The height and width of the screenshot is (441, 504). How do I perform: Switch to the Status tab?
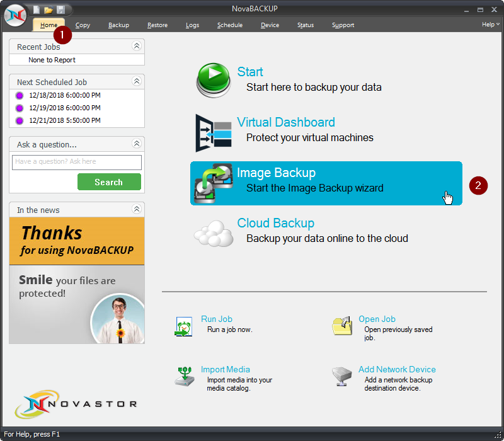(306, 25)
